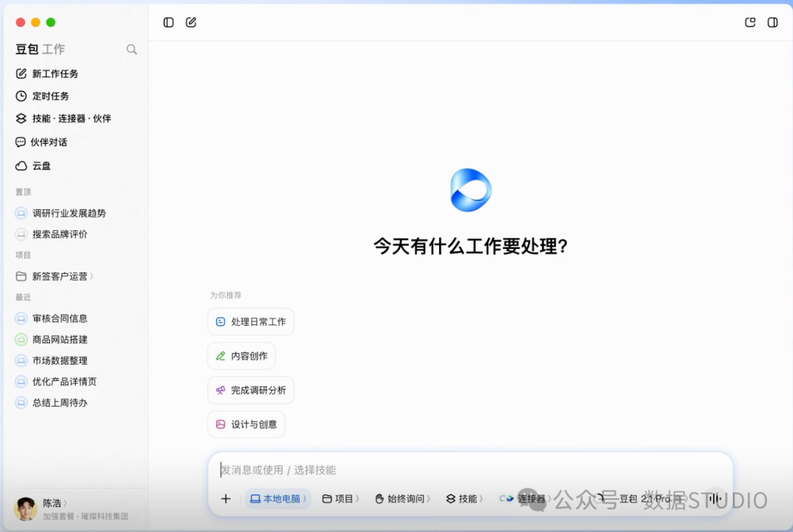Select the 处理日常工作 suggestion
This screenshot has height=532, width=793.
[x=251, y=322]
